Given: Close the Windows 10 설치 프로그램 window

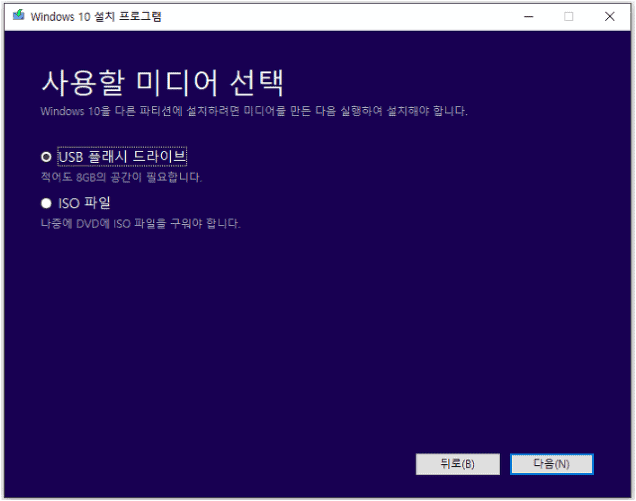Looking at the screenshot, I should [610, 17].
